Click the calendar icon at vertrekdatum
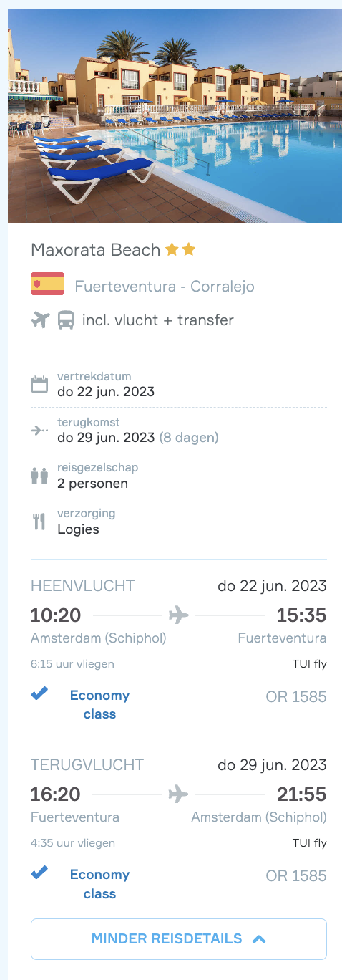 coord(39,385)
